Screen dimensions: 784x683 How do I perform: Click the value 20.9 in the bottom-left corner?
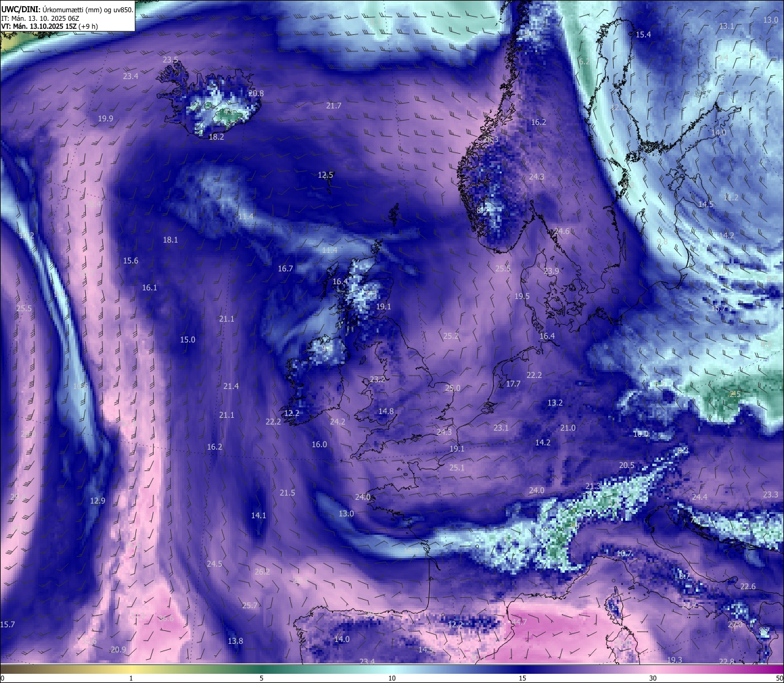coord(118,650)
